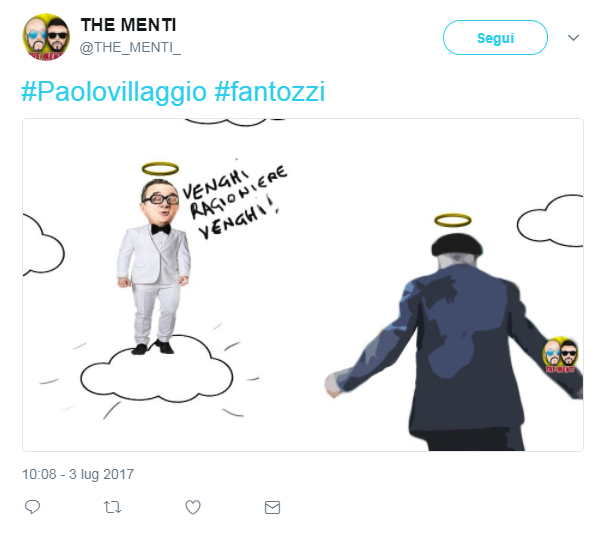Like the tweet with the heart icon
This screenshot has width=609, height=545.
(194, 507)
